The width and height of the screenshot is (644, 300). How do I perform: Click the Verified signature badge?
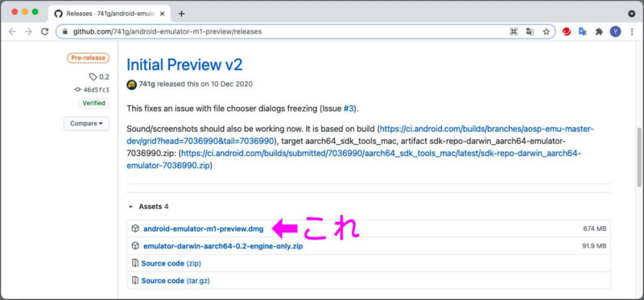pyautogui.click(x=93, y=103)
